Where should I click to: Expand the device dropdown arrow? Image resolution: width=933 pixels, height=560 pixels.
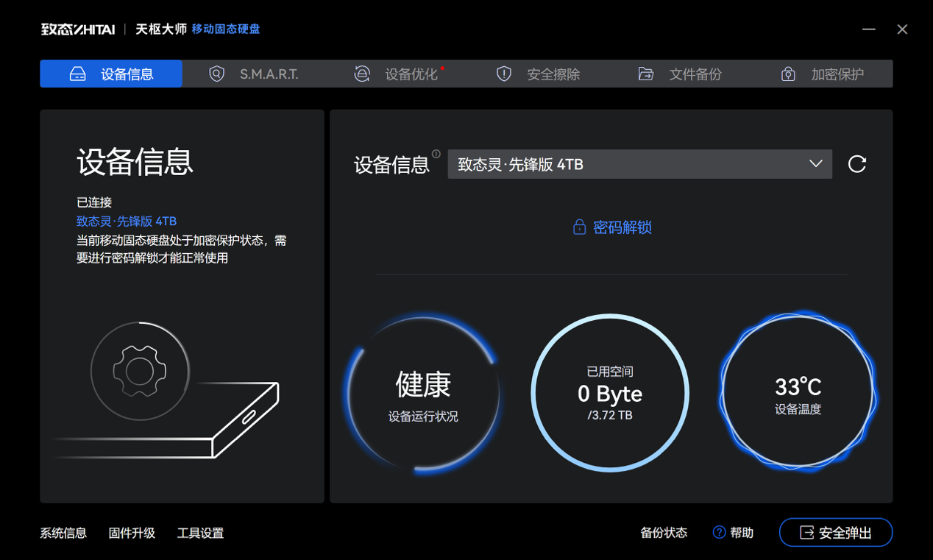pyautogui.click(x=815, y=164)
